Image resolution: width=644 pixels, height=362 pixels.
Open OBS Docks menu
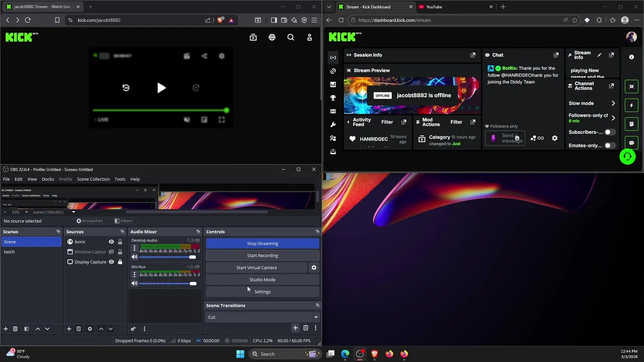point(48,179)
